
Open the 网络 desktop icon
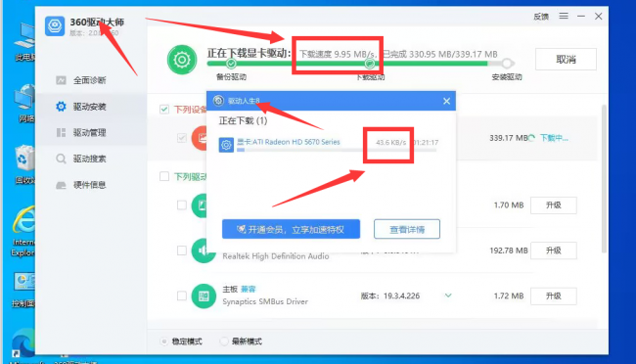pyautogui.click(x=25, y=104)
